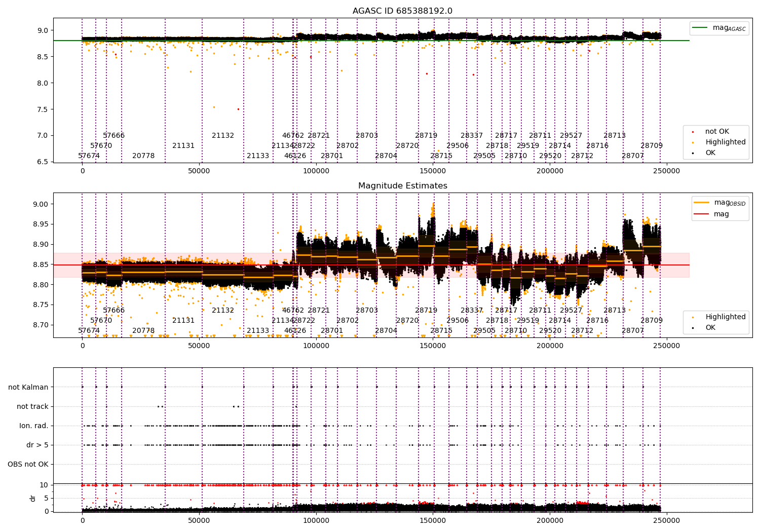Click the 20778 OBSID label in top plot
This screenshot has width=760, height=532.
tap(143, 156)
